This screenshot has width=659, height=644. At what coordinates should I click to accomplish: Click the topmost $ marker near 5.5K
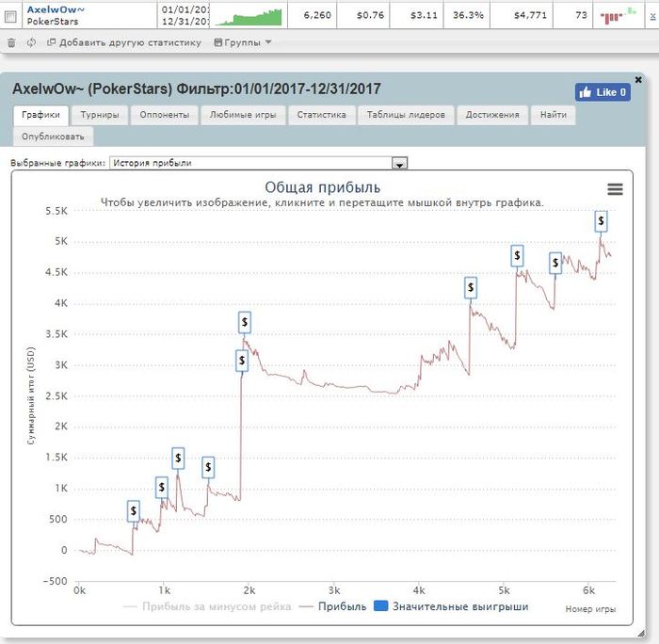[601, 221]
